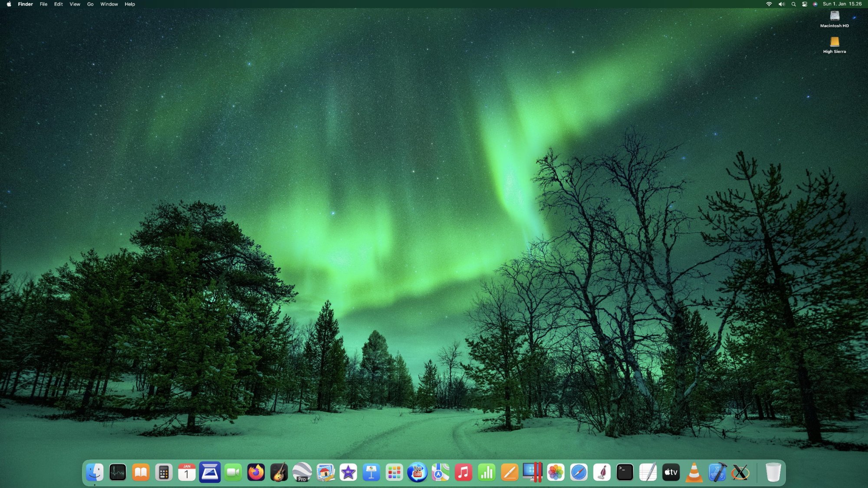Image resolution: width=868 pixels, height=488 pixels.
Task: Open the Photos app
Action: [556, 472]
